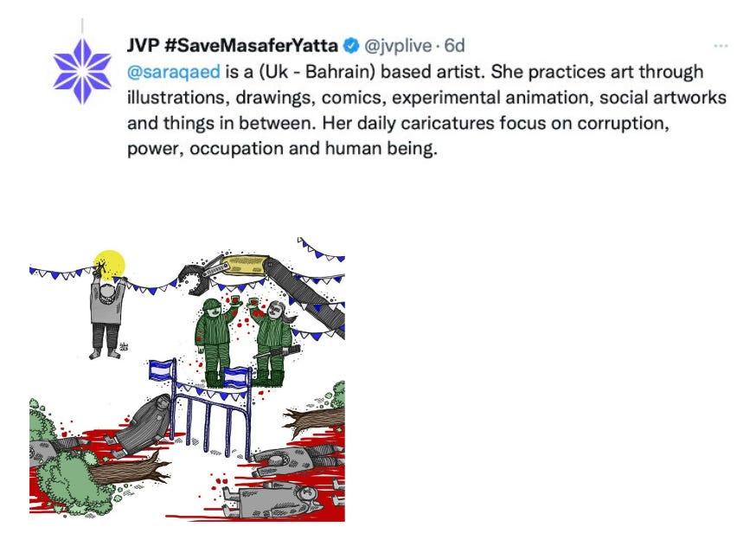Click the fallen tree trunk at lower left
The height and width of the screenshot is (540, 756).
coord(129,470)
